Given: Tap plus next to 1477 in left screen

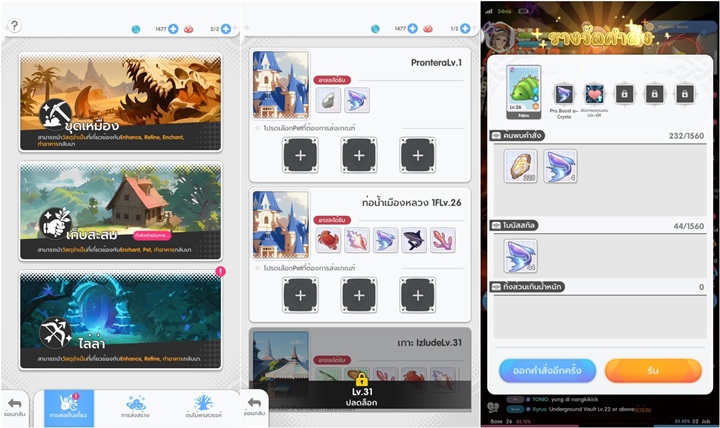Looking at the screenshot, I should [173, 29].
